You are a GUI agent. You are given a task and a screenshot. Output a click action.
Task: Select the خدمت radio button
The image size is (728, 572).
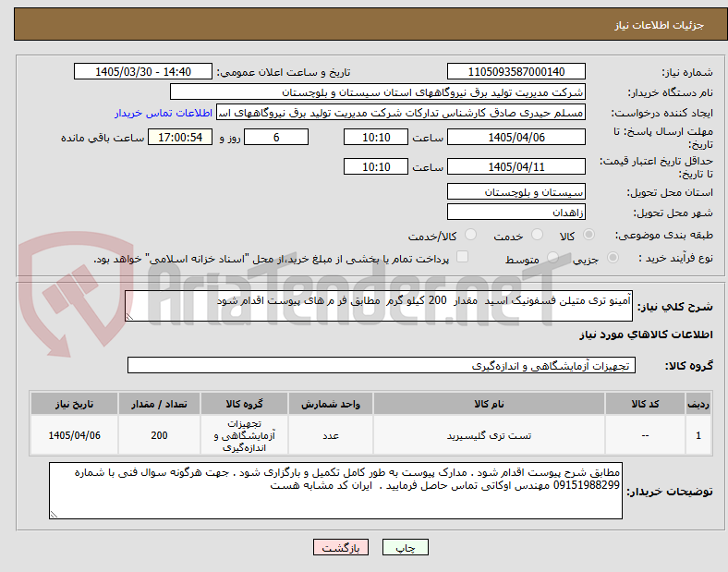(537, 235)
